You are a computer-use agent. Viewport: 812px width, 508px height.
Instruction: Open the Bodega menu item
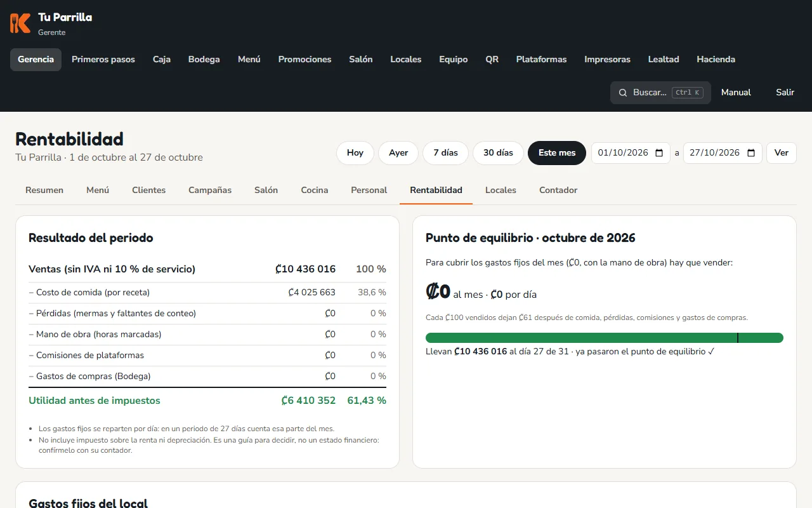204,59
